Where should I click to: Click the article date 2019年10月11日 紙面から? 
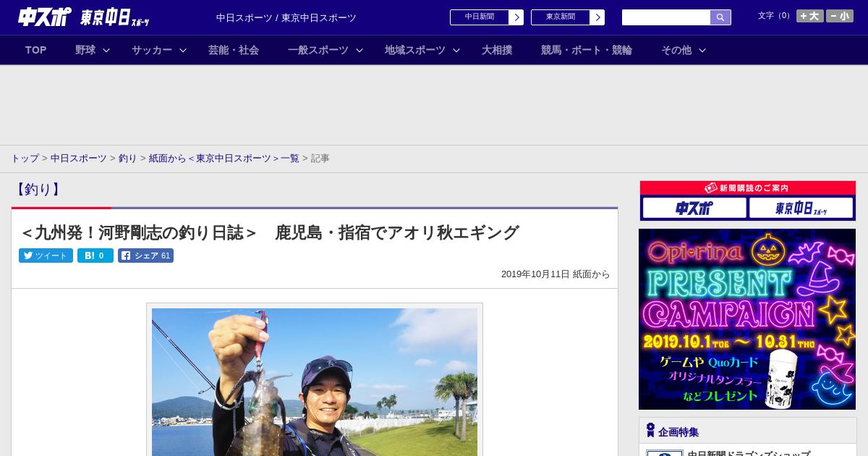556,274
